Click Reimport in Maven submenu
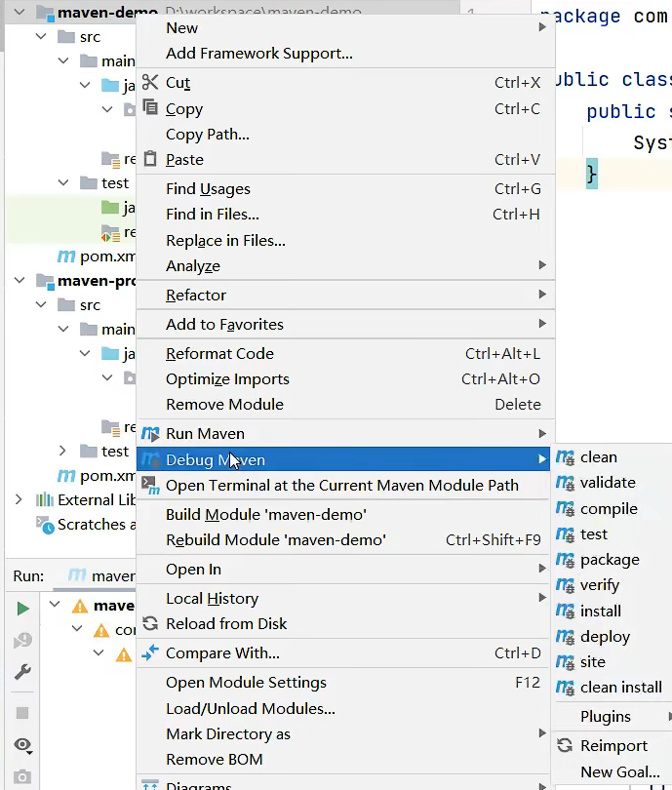672x790 pixels. 613,746
